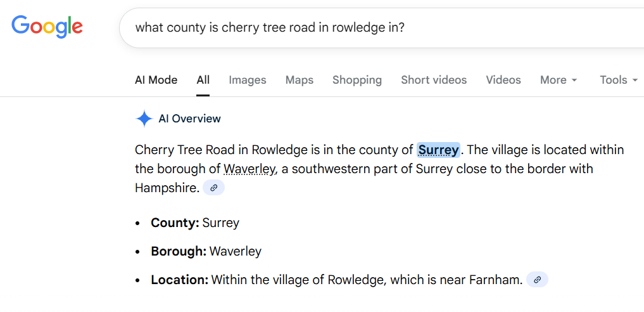The image size is (644, 312).
Task: Open source link icon after Farnham
Action: point(537,280)
